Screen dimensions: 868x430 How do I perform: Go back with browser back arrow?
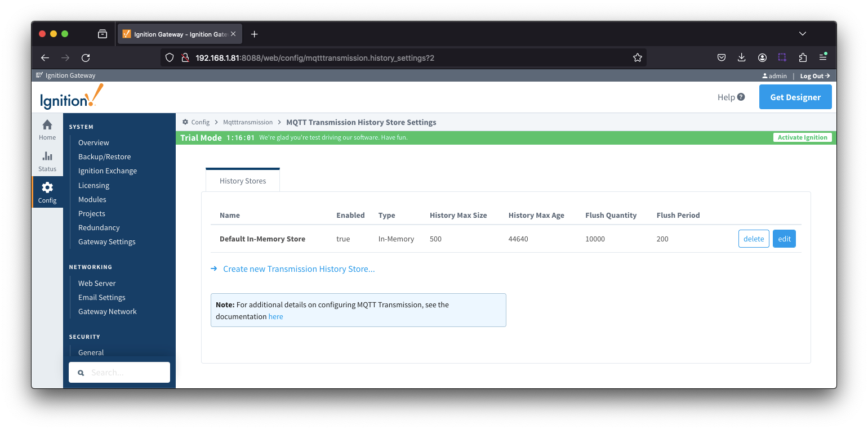45,57
